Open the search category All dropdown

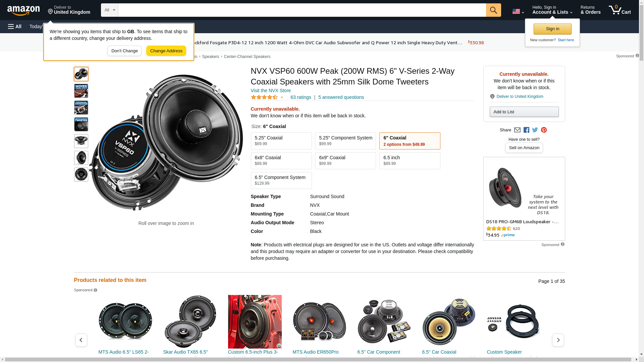click(110, 10)
